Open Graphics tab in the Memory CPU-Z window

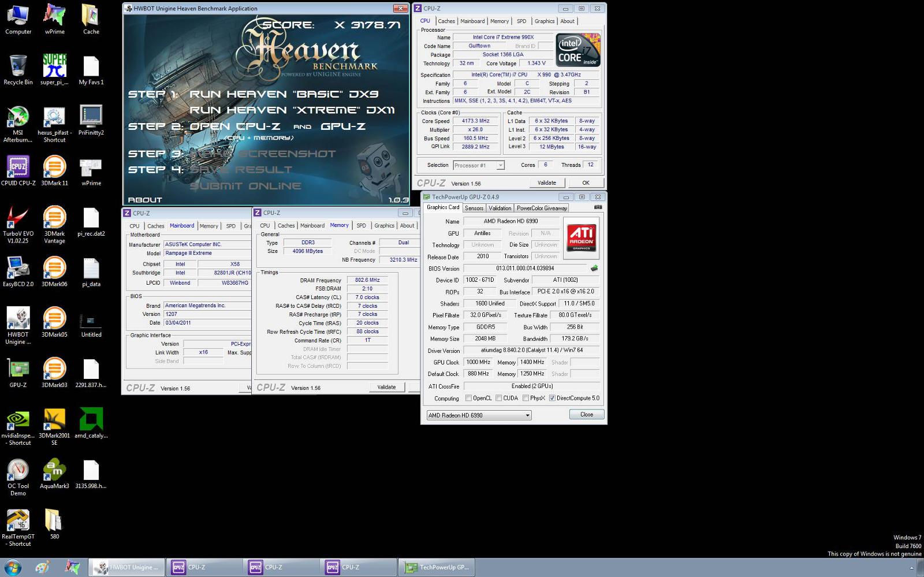coord(384,226)
